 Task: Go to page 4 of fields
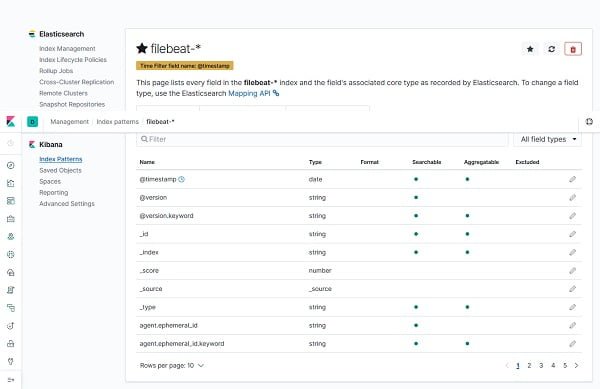(x=553, y=366)
